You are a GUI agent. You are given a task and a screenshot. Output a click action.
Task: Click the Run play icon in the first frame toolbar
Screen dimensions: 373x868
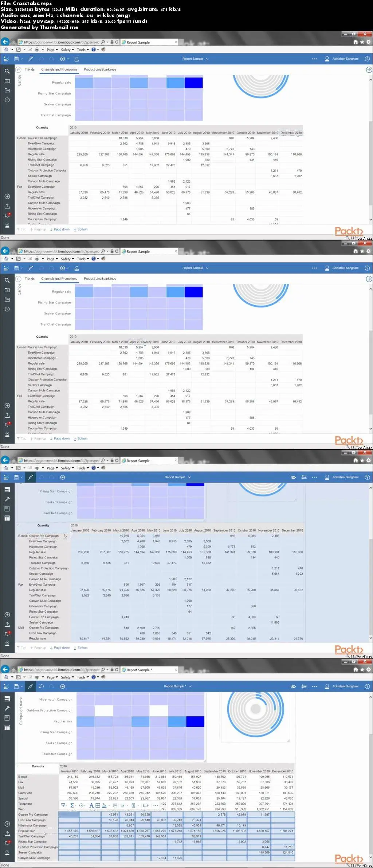click(62, 59)
